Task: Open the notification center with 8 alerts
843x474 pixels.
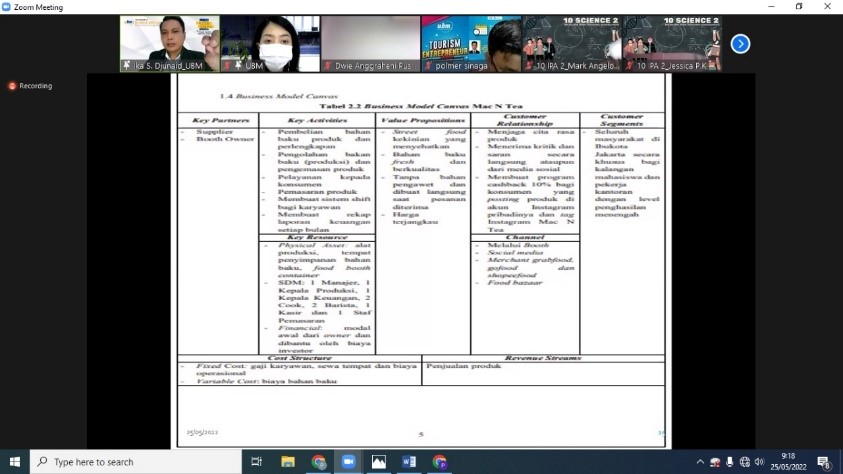Action: [x=824, y=462]
